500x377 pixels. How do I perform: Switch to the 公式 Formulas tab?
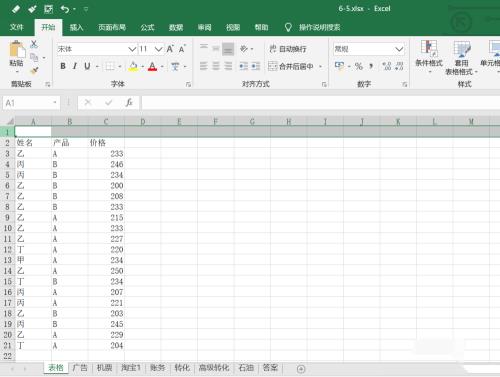pyautogui.click(x=147, y=27)
